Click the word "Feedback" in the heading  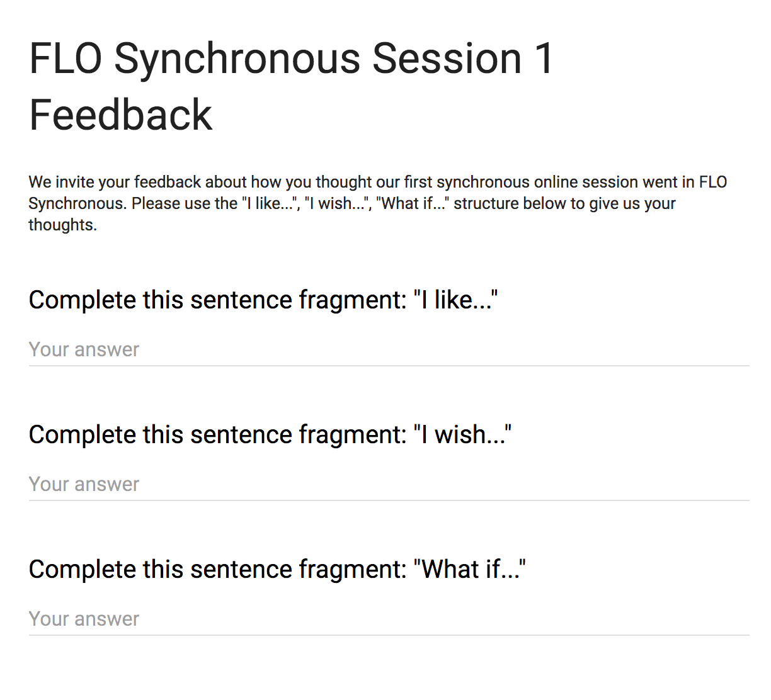tap(121, 115)
